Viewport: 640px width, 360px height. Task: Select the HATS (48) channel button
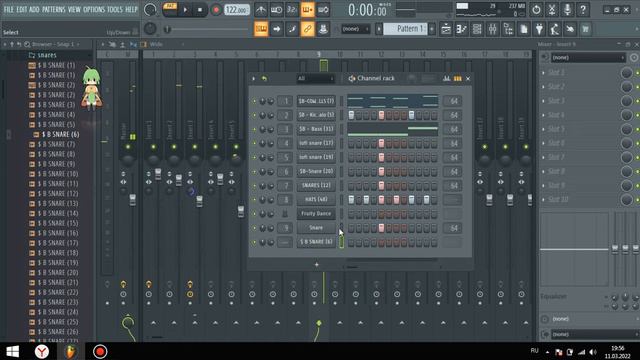(x=316, y=200)
